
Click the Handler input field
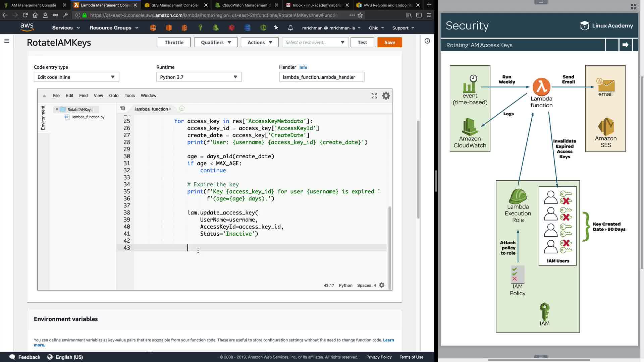point(321,77)
